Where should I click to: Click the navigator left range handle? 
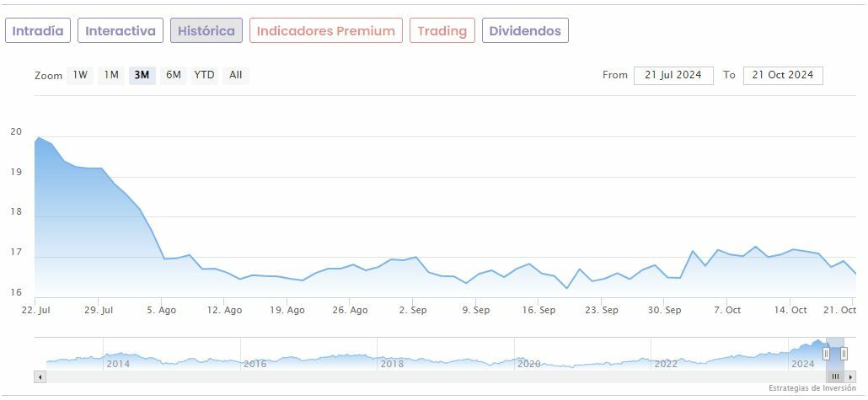tap(826, 354)
